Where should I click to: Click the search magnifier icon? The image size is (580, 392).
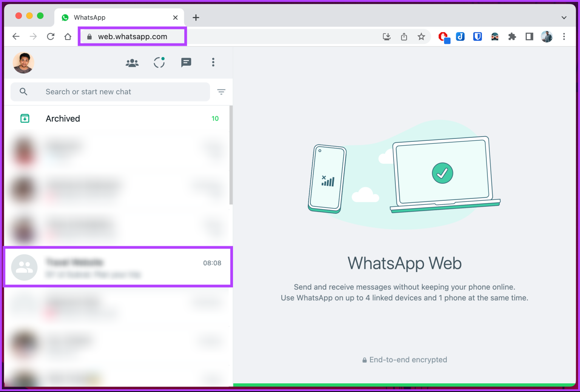pyautogui.click(x=23, y=92)
